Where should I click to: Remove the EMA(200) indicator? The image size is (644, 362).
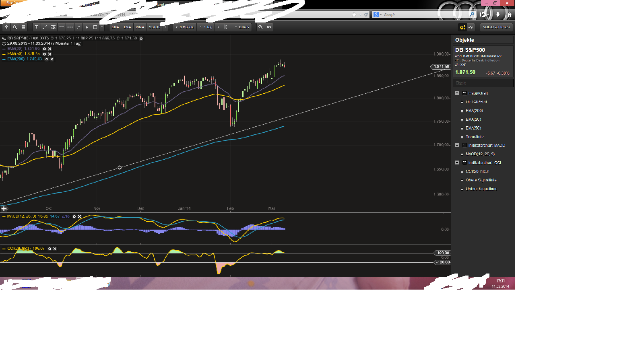[x=52, y=59]
